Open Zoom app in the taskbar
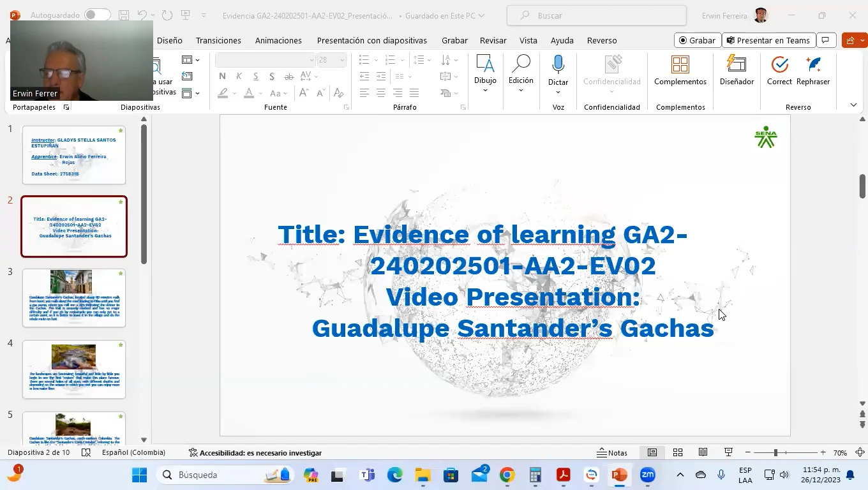The width and height of the screenshot is (868, 490). (647, 475)
